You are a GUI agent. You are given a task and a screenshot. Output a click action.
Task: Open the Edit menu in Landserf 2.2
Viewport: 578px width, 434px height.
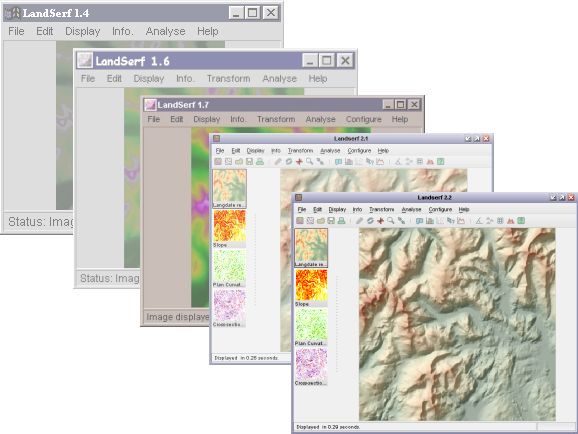(317, 209)
